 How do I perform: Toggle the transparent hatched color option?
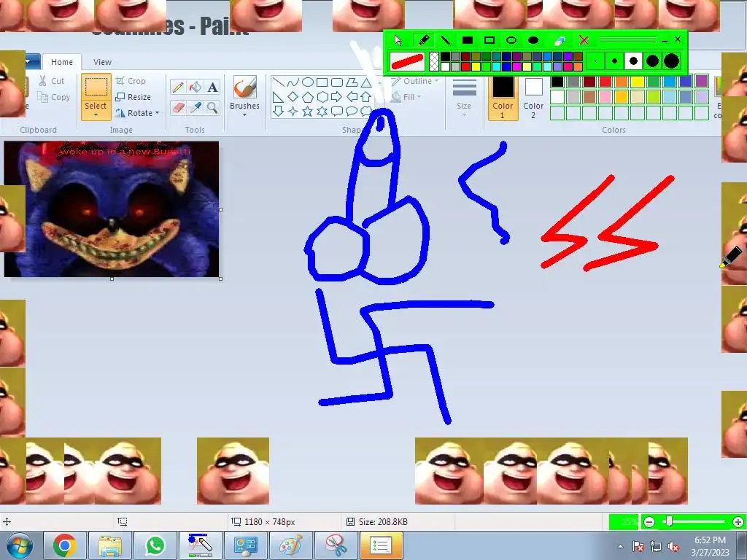click(x=434, y=61)
